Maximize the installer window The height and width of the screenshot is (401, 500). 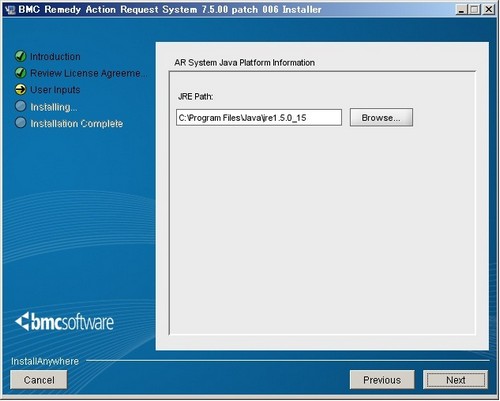pyautogui.click(x=474, y=10)
